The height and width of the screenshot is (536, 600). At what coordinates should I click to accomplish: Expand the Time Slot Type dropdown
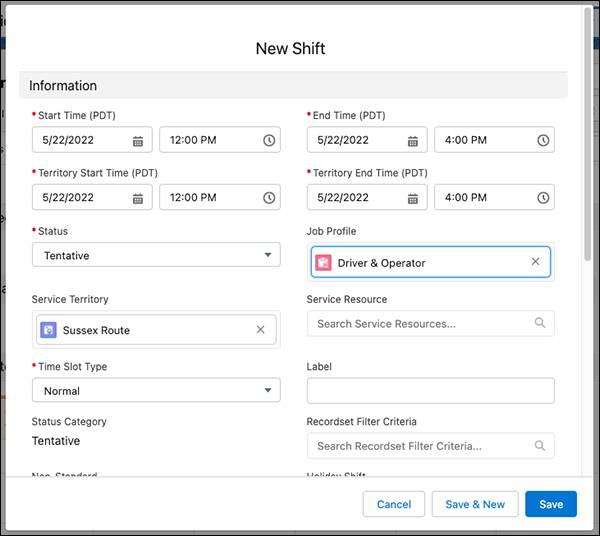[156, 391]
